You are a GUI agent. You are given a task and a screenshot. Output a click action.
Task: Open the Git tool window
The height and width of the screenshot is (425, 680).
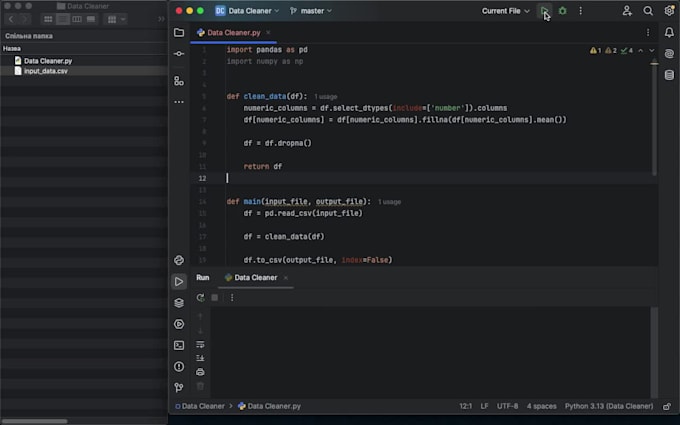[x=179, y=387]
